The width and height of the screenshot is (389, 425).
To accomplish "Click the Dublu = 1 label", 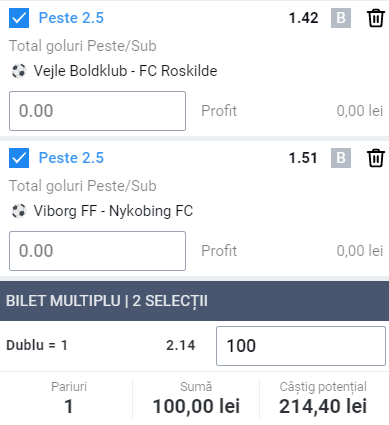I will [x=37, y=345].
